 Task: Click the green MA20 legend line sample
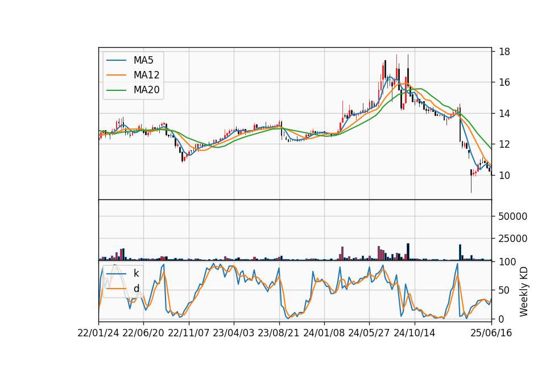tap(116, 90)
